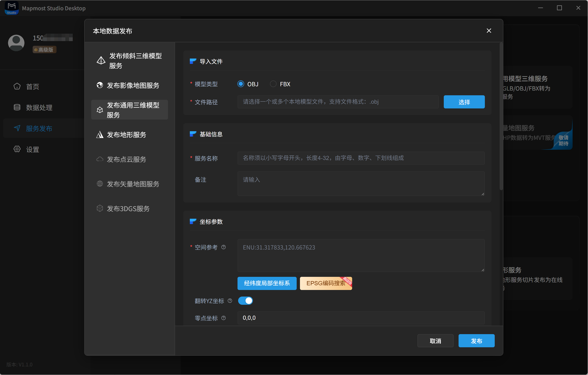This screenshot has height=375, width=588.
Task: Click the 备注 text area
Action: click(x=361, y=184)
